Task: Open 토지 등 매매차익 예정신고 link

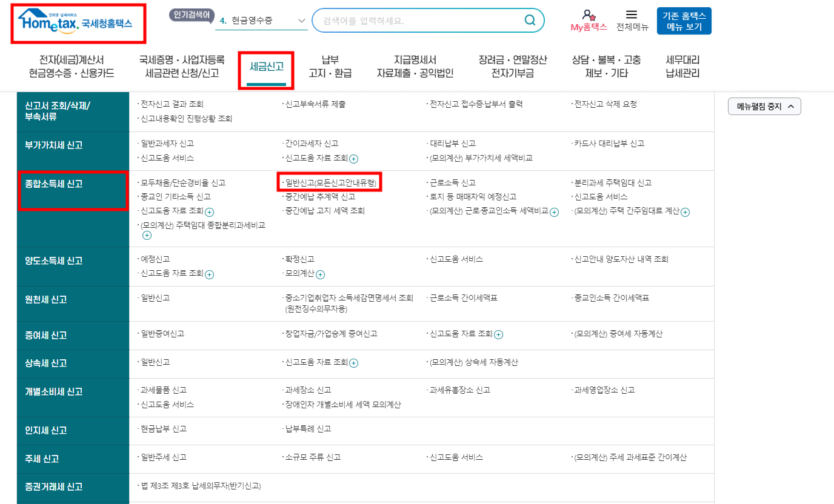Action: click(x=472, y=197)
